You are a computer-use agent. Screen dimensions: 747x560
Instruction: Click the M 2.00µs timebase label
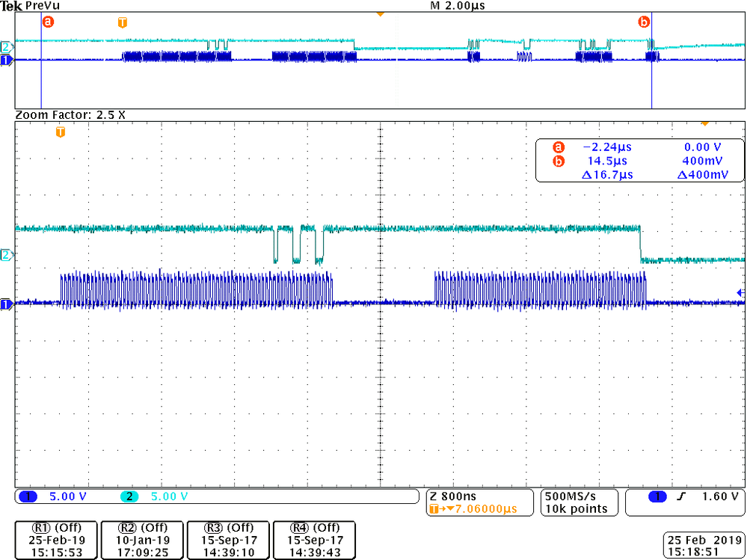point(458,5)
